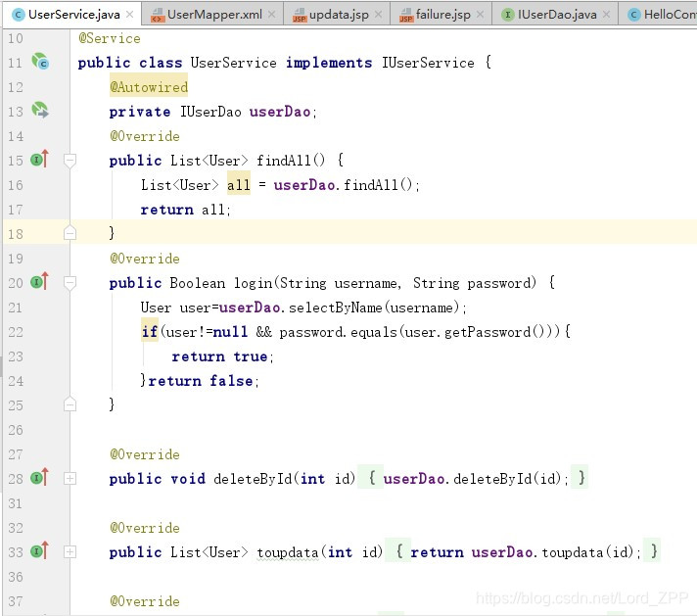
Task: Click 'return false;' statement
Action: [204, 381]
